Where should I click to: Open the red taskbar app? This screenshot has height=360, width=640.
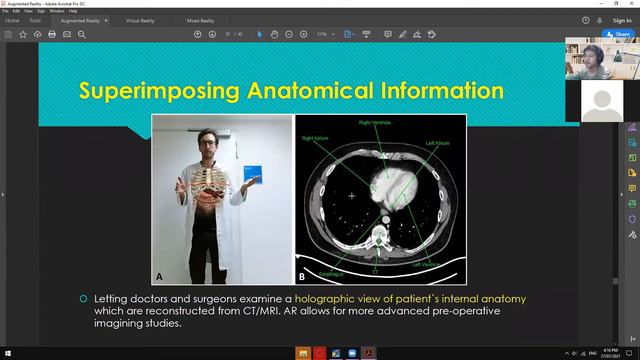[320, 353]
